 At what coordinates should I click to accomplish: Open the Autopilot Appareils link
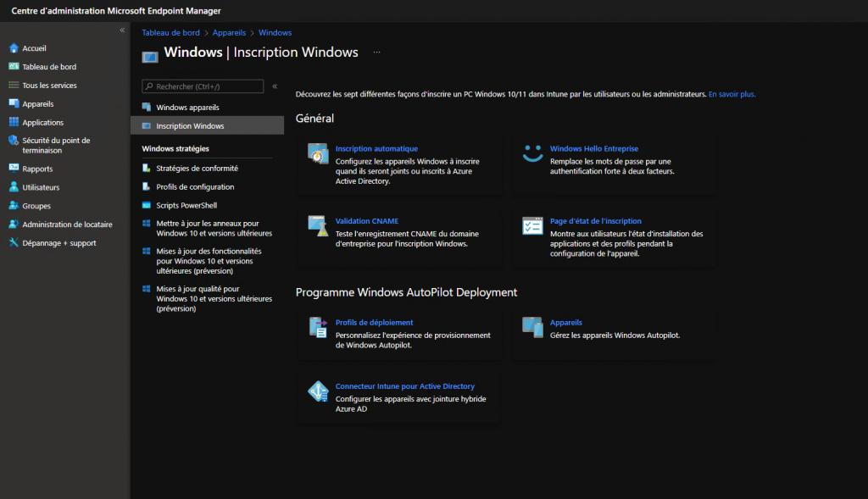click(565, 323)
